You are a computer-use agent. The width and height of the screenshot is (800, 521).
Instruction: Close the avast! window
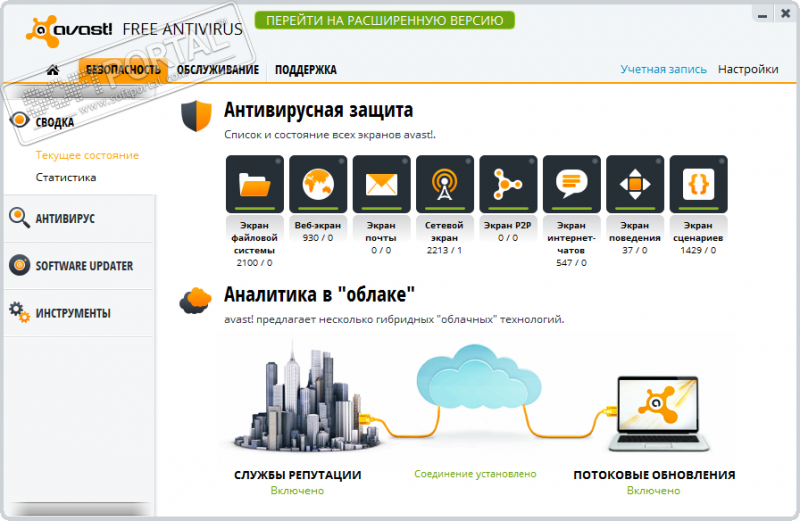[x=786, y=14]
